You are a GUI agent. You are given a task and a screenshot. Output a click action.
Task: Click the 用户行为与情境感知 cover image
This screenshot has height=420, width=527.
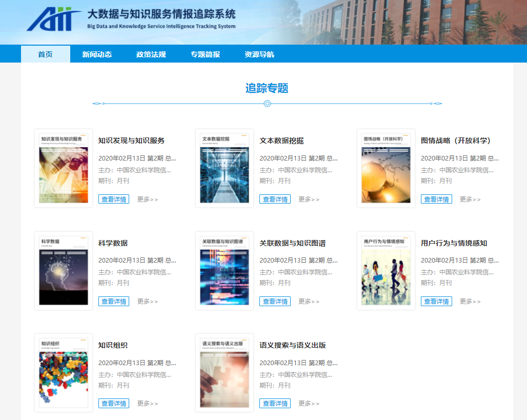[386, 270]
